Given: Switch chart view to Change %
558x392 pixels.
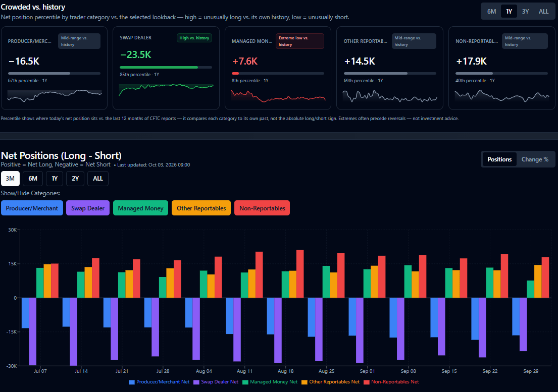Looking at the screenshot, I should (535, 159).
